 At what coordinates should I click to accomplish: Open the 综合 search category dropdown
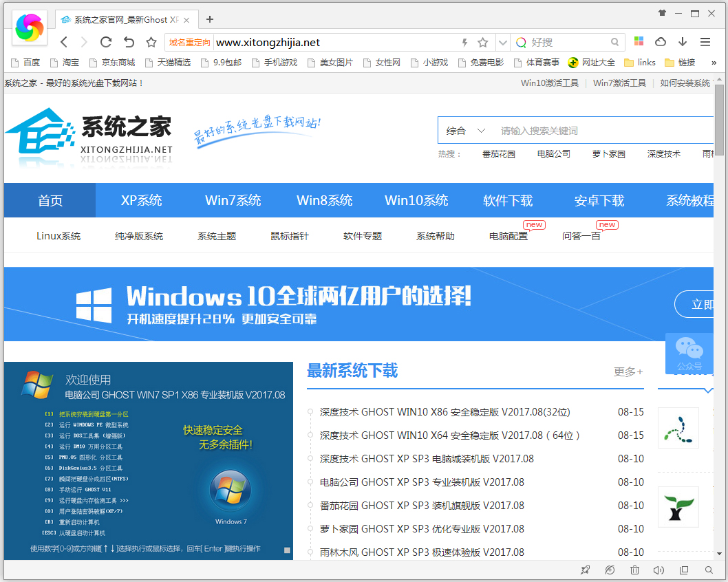[466, 131]
